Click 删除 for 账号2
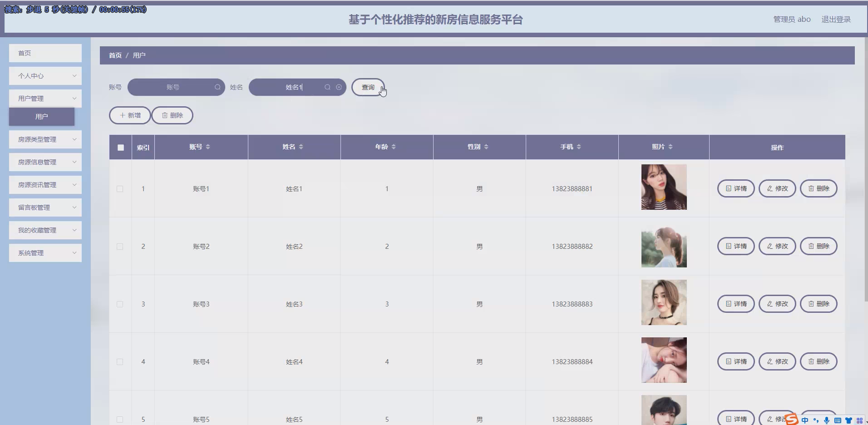This screenshot has height=425, width=868. [819, 246]
